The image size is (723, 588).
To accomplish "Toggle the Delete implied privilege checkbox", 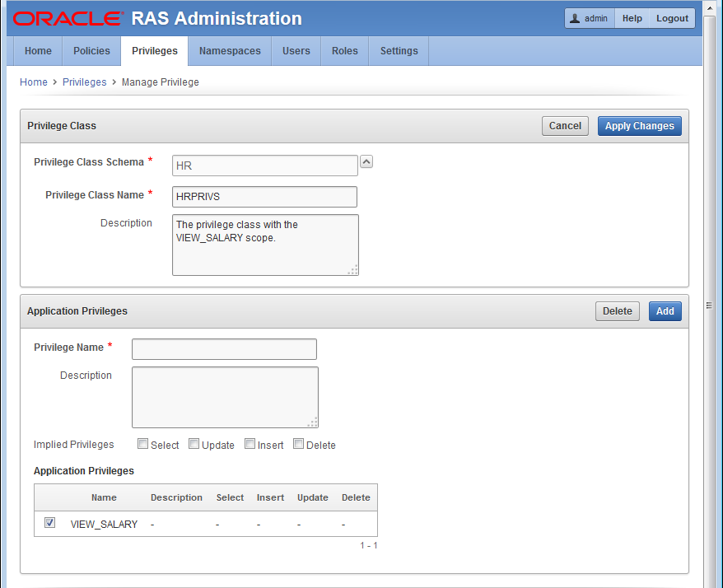I will [299, 444].
